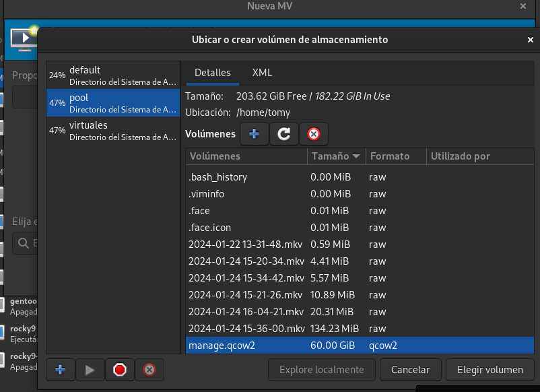Select the virtuales storage pool

pos(112,131)
